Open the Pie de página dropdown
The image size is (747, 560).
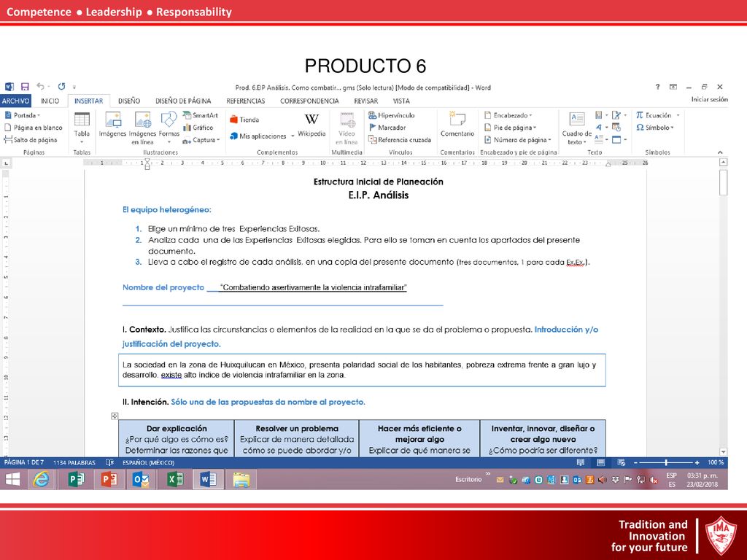pos(510,128)
